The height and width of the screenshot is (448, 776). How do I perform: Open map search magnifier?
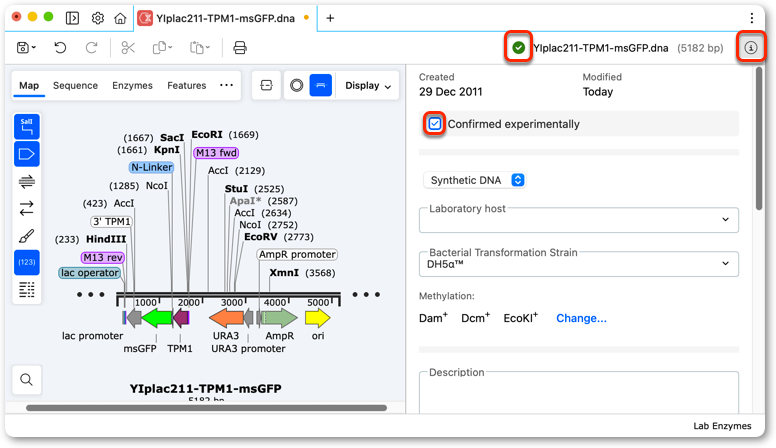(27, 380)
